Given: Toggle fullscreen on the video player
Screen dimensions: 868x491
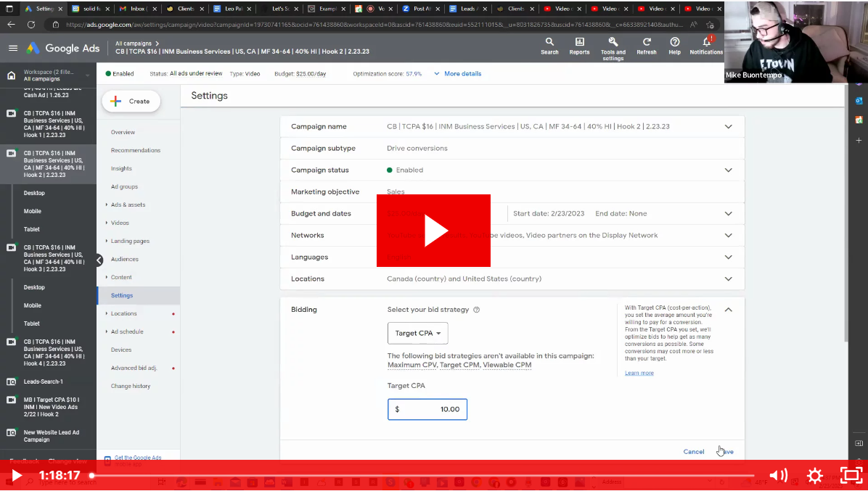Looking at the screenshot, I should (851, 476).
